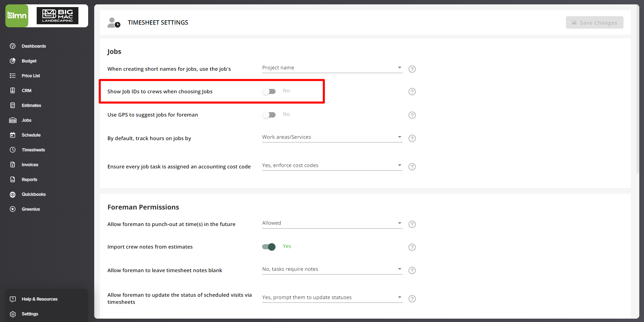Go to Dashboards in the sidebar
This screenshot has height=322, width=644.
pos(34,46)
